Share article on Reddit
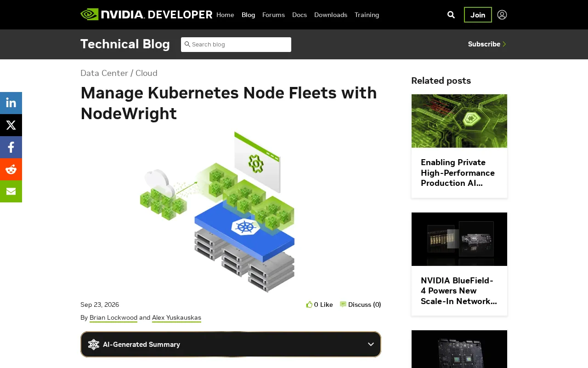The width and height of the screenshot is (588, 368). [x=11, y=169]
